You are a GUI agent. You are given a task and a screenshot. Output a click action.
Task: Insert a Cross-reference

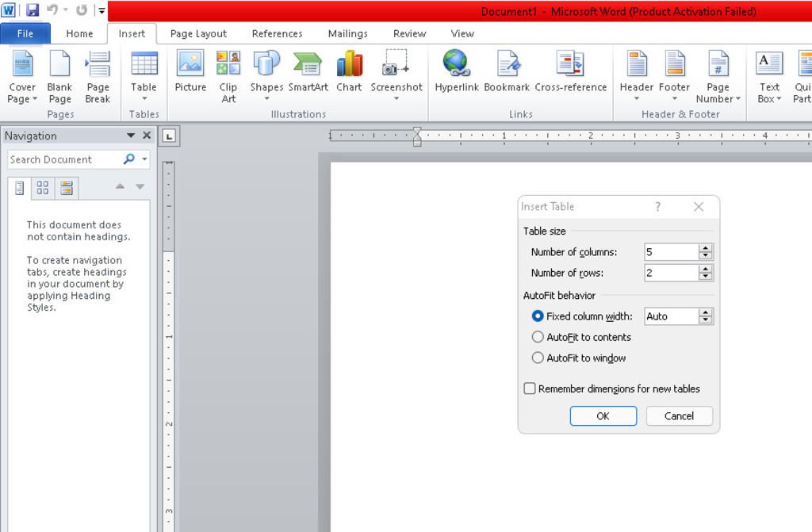coord(571,71)
